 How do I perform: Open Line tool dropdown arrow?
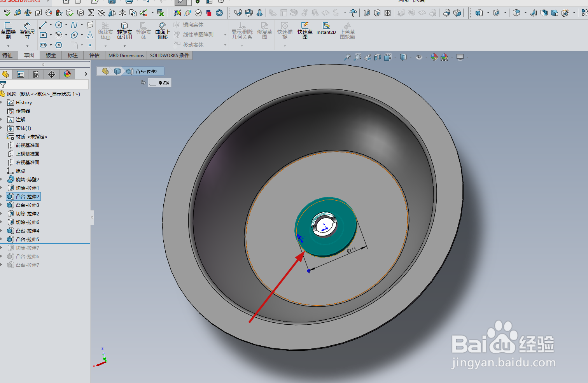(51, 25)
